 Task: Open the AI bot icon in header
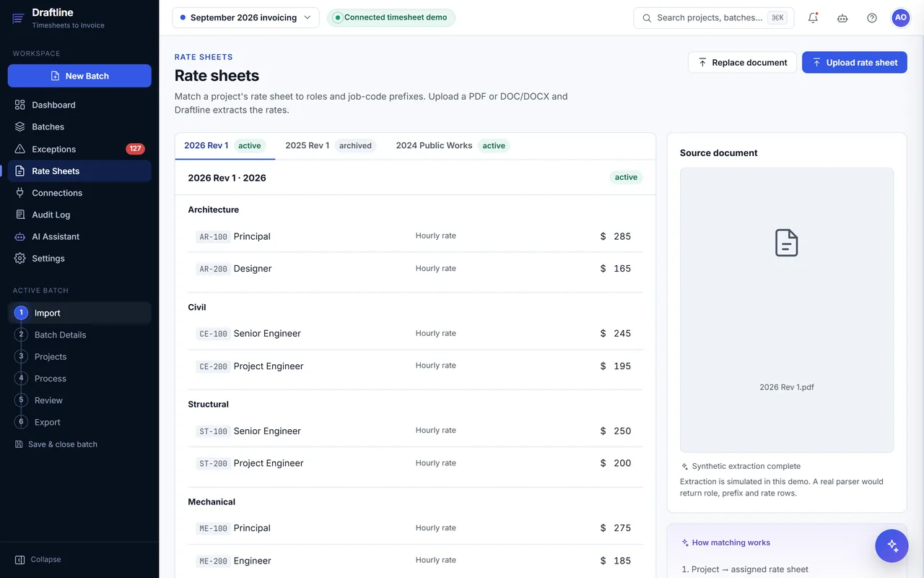click(842, 18)
